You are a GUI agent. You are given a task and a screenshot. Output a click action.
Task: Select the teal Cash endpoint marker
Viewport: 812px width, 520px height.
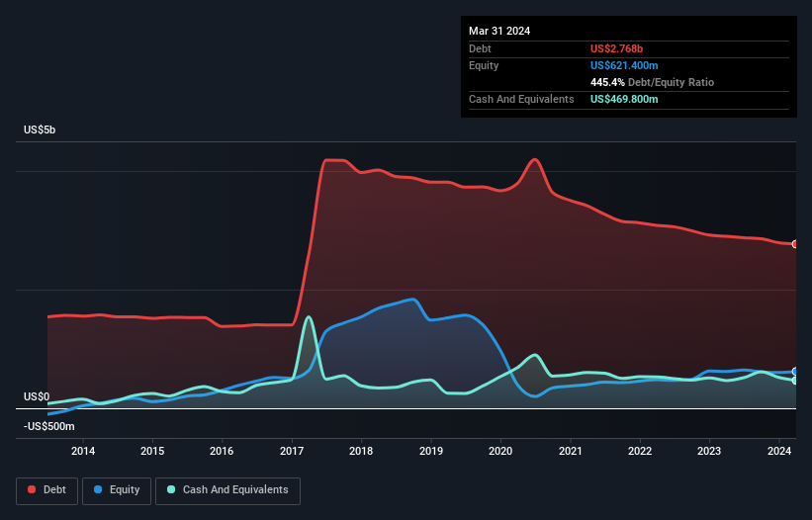pyautogui.click(x=794, y=381)
